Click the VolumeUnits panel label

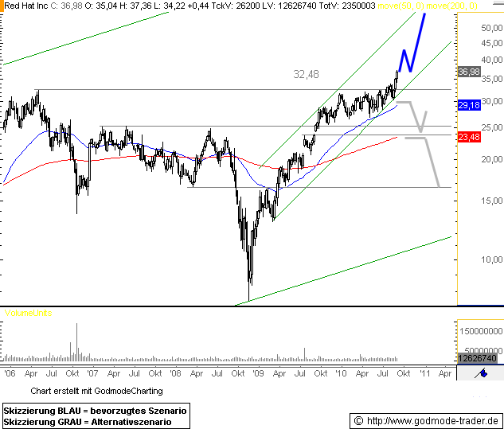tap(29, 313)
